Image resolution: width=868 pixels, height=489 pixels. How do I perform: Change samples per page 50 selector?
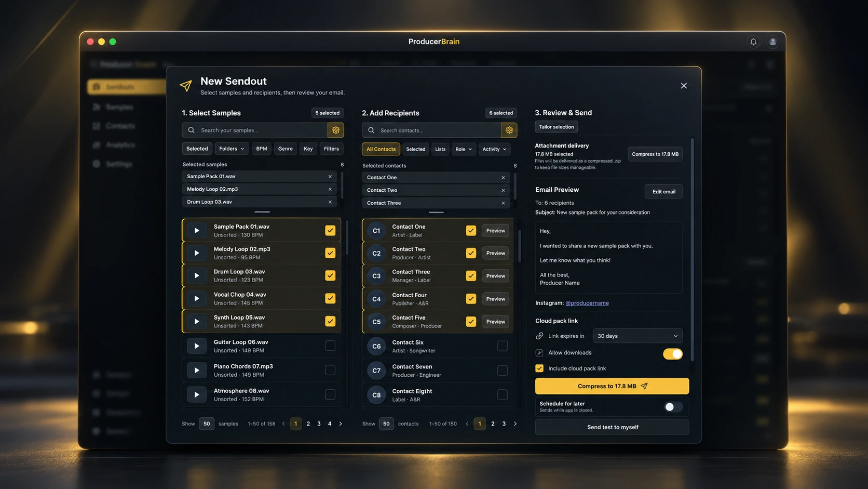point(207,424)
